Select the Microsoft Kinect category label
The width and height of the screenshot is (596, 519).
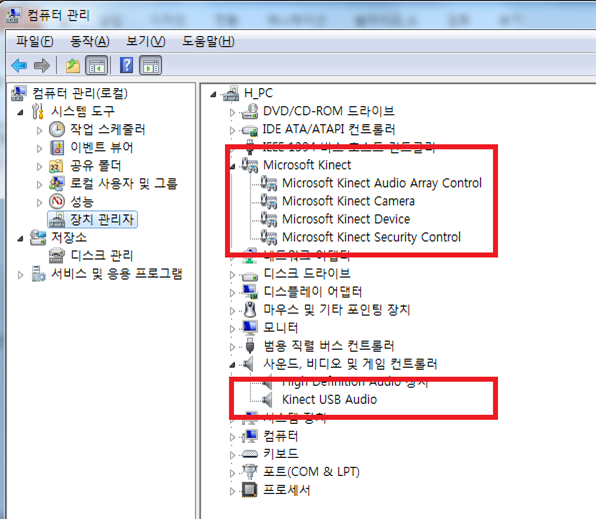tap(307, 165)
